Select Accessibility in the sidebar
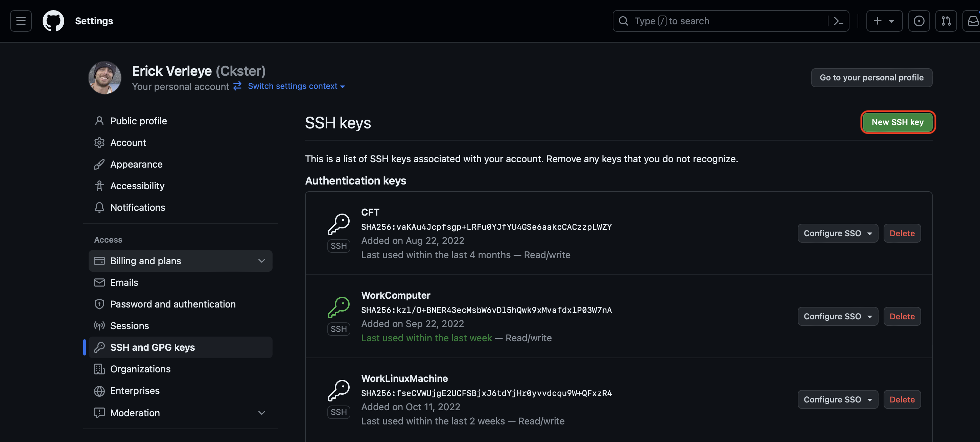The height and width of the screenshot is (442, 980). (x=137, y=186)
